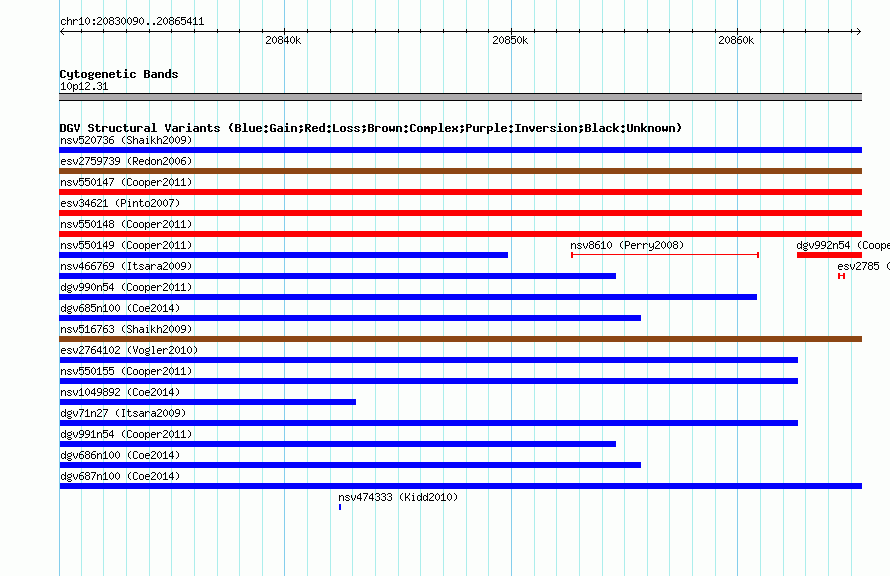This screenshot has width=890, height=576.
Task: Click the nsv550147 (Cooper2011) label
Action: [126, 182]
